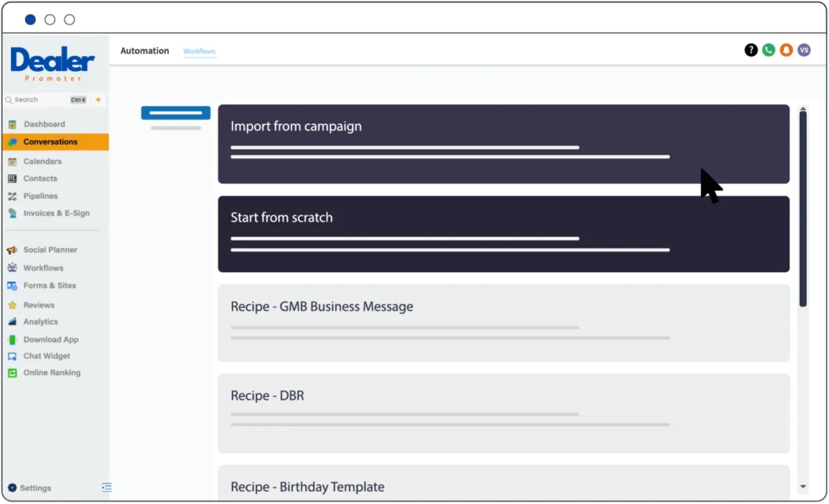Choose the Import from campaign card
This screenshot has width=829, height=504.
[504, 144]
